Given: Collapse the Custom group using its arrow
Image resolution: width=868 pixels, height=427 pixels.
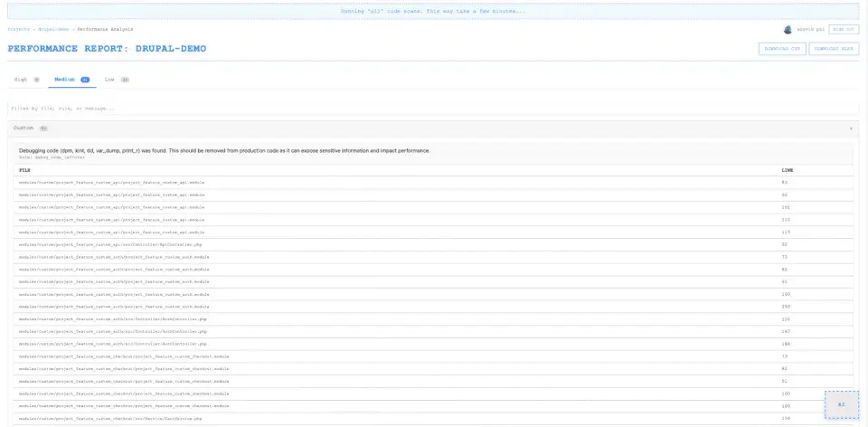Looking at the screenshot, I should point(851,128).
